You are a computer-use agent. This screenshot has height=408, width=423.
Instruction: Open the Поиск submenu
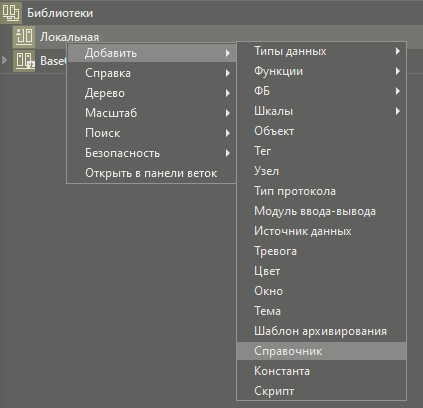click(x=152, y=133)
